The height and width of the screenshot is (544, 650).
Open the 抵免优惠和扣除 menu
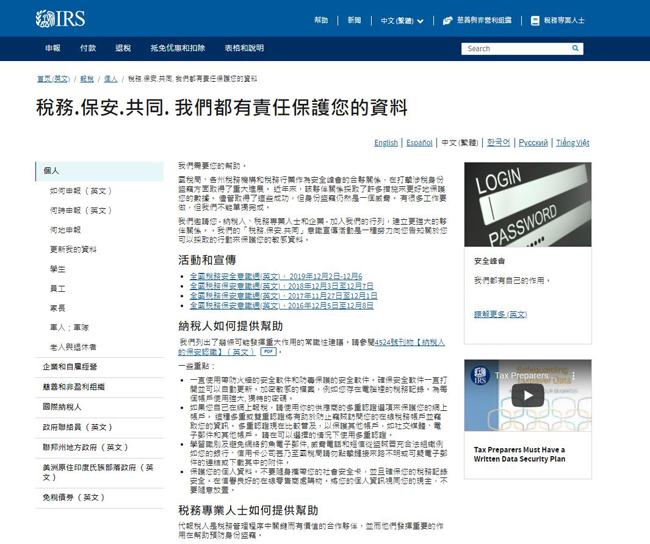coord(178,48)
